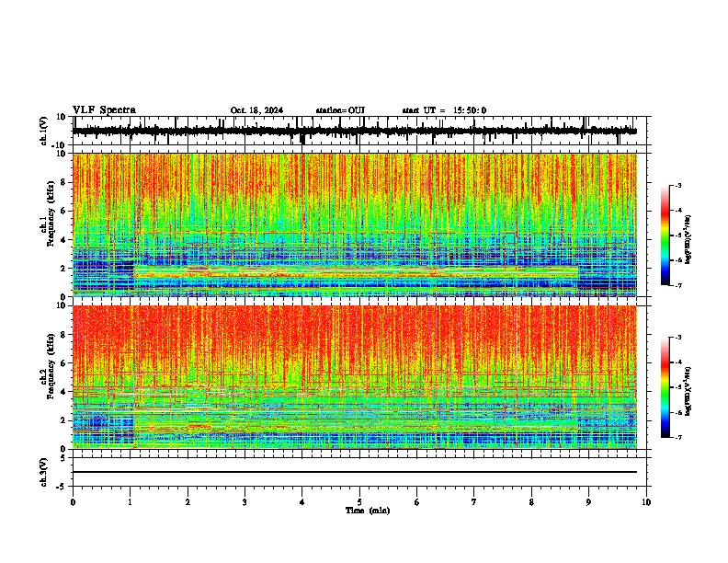Click the time-axis tick label "3"
Image resolution: width=728 pixels, height=563 pixels.
tap(245, 502)
